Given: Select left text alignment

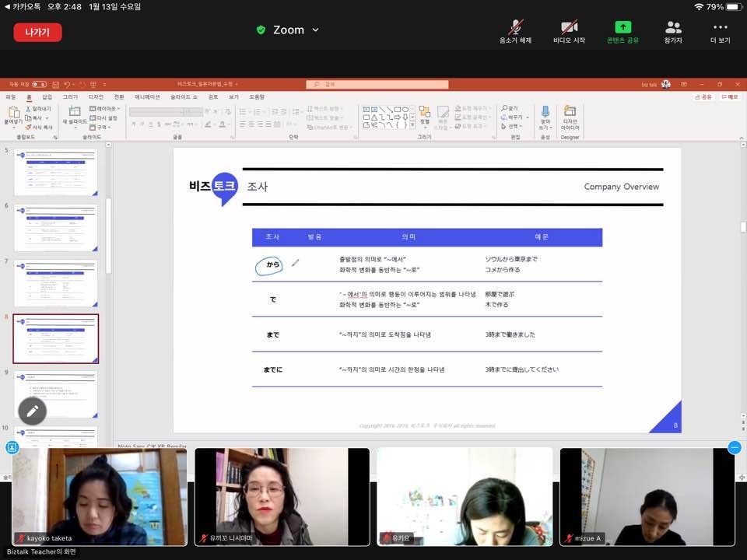Looking at the screenshot, I should (243, 124).
